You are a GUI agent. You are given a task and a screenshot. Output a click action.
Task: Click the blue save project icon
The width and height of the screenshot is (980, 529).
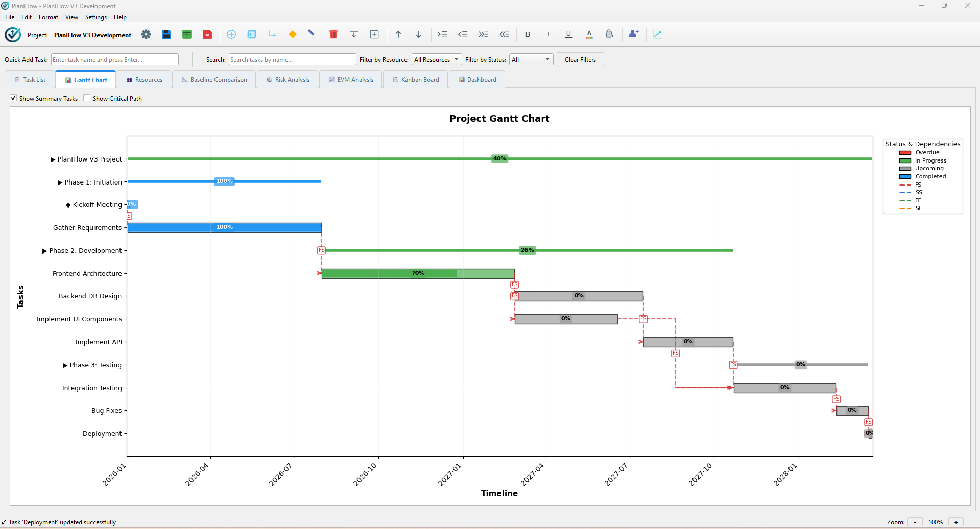click(x=166, y=34)
